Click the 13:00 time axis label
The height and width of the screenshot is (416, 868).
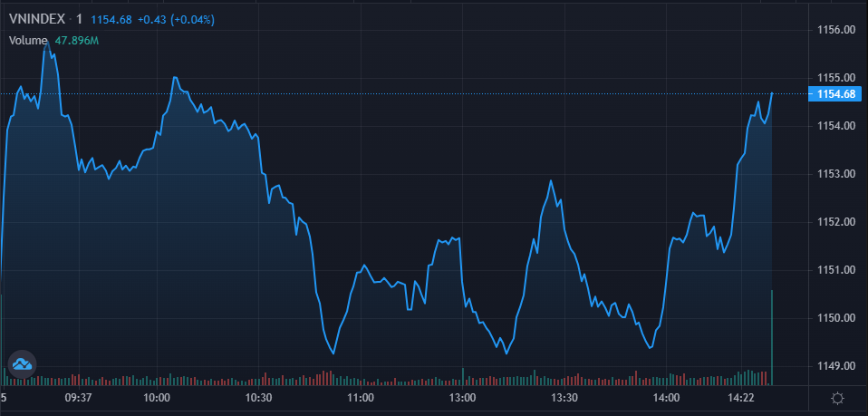pyautogui.click(x=462, y=398)
